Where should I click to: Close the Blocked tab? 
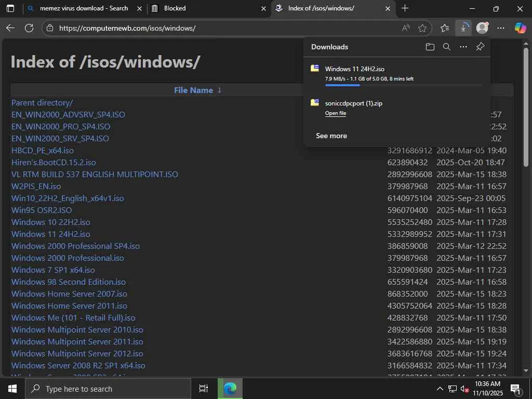pos(263,9)
